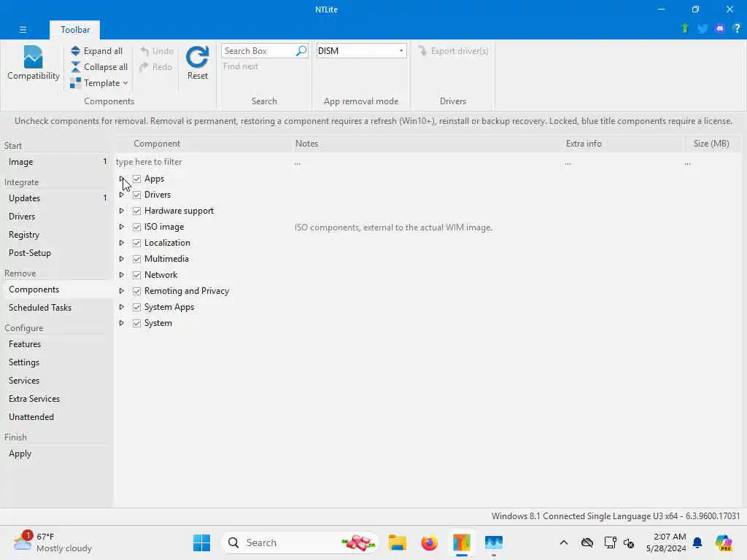Open the Twitter link icon
747x560 pixels.
click(x=703, y=28)
